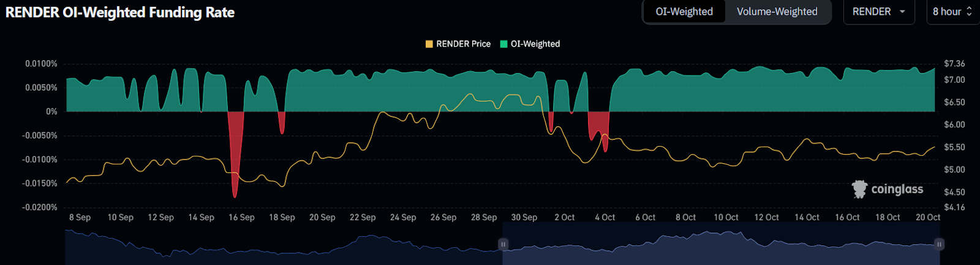Click the 0.0050% axis label
980x265 pixels.
click(x=41, y=88)
